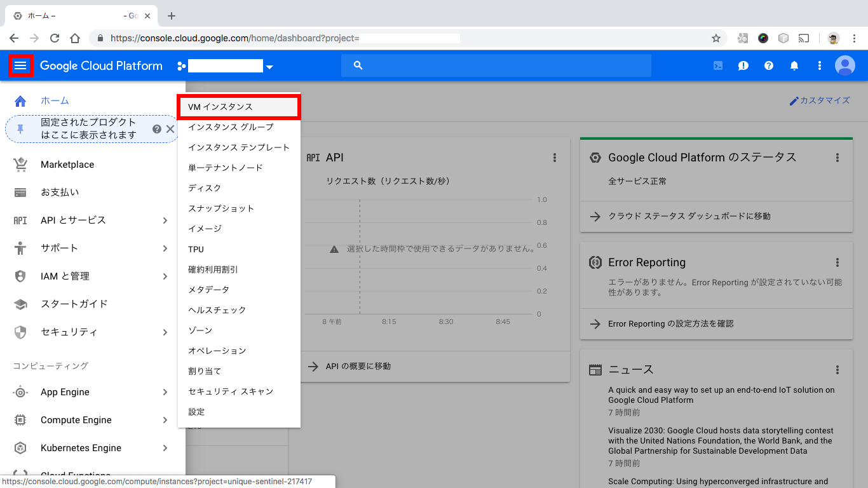Open the notifications bell
Viewport: 868px width, 488px height.
[x=794, y=65]
